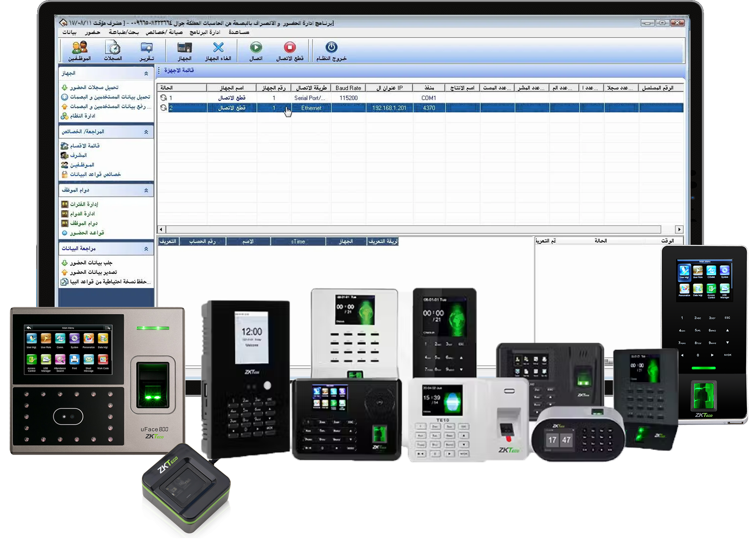Viewport: 756px width, 539px height.
Task: Collapse the المراجعة/الخصائص panel chevron
Action: [146, 132]
